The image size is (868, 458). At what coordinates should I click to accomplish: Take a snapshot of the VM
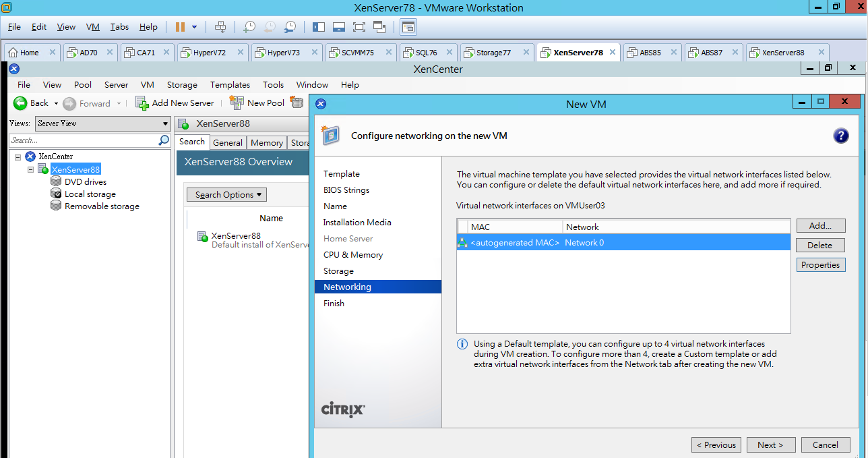coord(249,27)
